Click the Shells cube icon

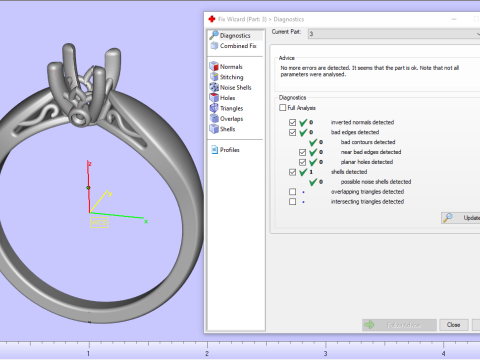[x=214, y=129]
